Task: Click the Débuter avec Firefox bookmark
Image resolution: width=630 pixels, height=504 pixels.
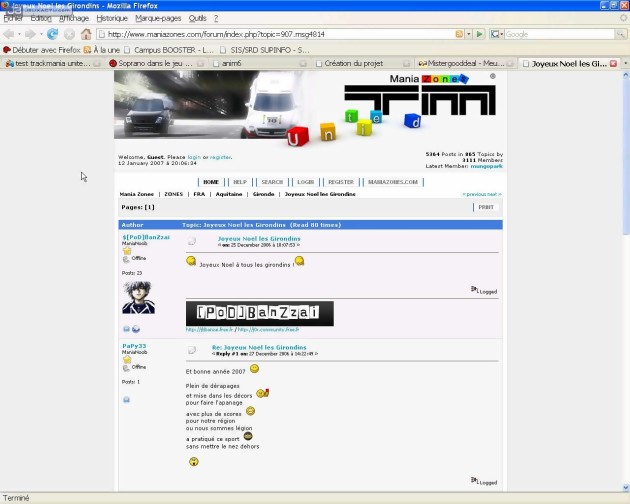Action: [x=42, y=49]
